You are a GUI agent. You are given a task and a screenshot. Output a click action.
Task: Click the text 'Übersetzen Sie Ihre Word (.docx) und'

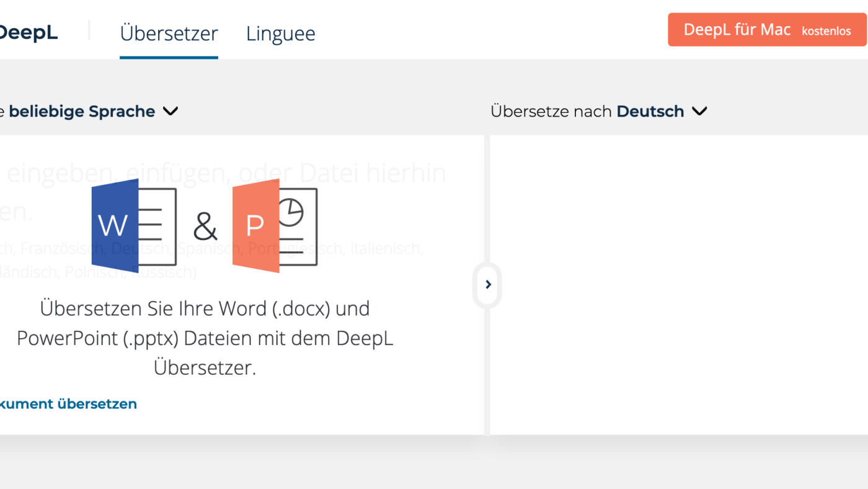click(205, 308)
